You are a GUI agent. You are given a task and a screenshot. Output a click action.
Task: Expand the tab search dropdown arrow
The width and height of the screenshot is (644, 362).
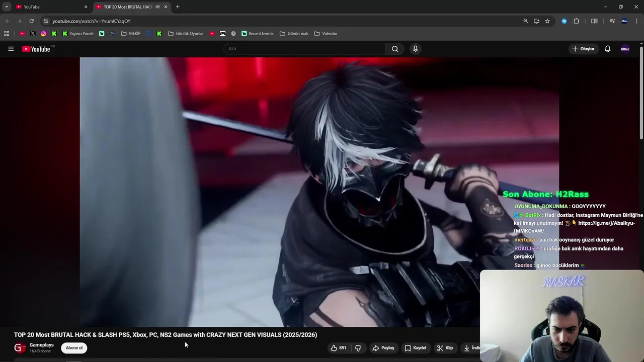click(x=7, y=7)
